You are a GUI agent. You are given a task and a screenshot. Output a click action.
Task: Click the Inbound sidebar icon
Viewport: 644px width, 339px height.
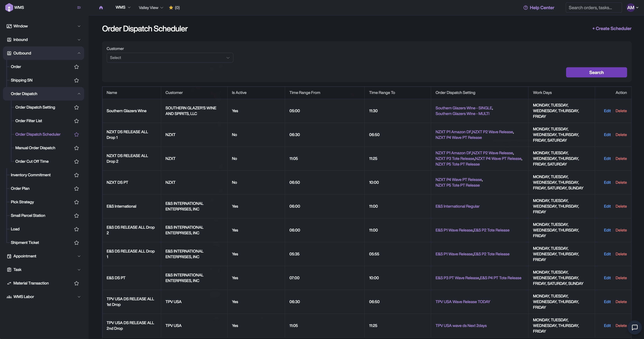pos(9,39)
